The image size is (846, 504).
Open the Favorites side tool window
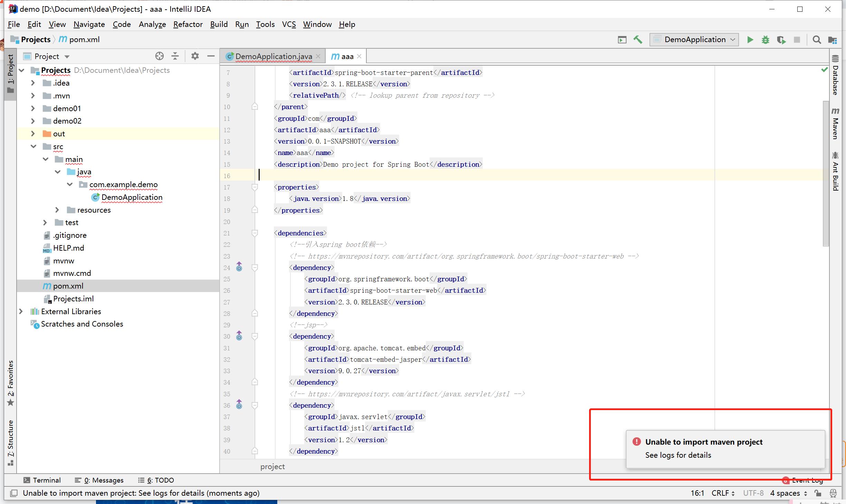[x=11, y=383]
